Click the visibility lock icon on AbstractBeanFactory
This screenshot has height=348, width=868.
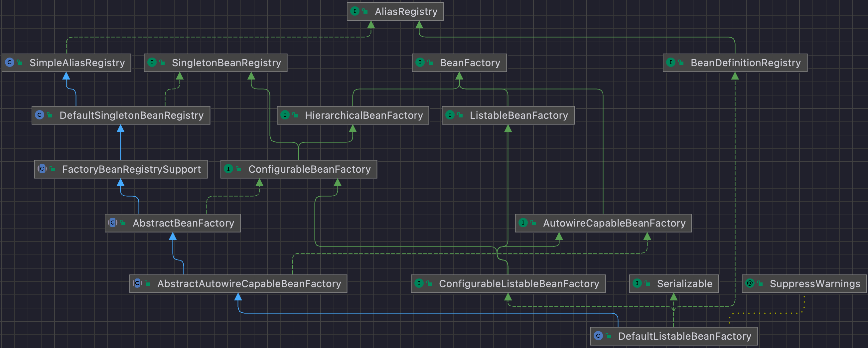pos(123,223)
